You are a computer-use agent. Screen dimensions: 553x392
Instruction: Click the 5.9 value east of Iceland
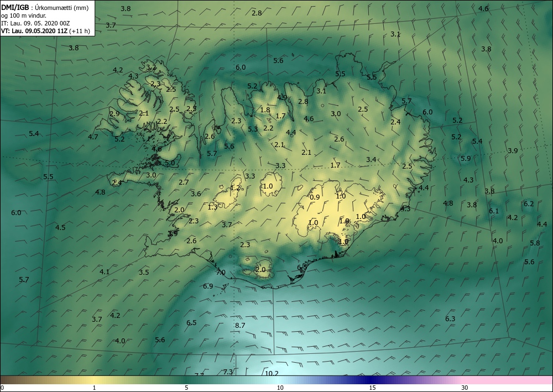click(466, 158)
